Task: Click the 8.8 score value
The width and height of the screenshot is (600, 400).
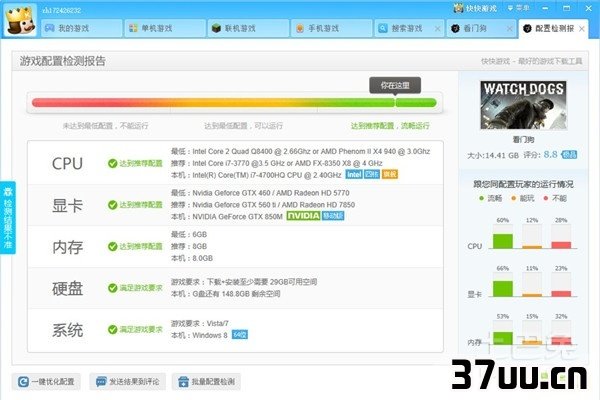Action: (x=551, y=154)
